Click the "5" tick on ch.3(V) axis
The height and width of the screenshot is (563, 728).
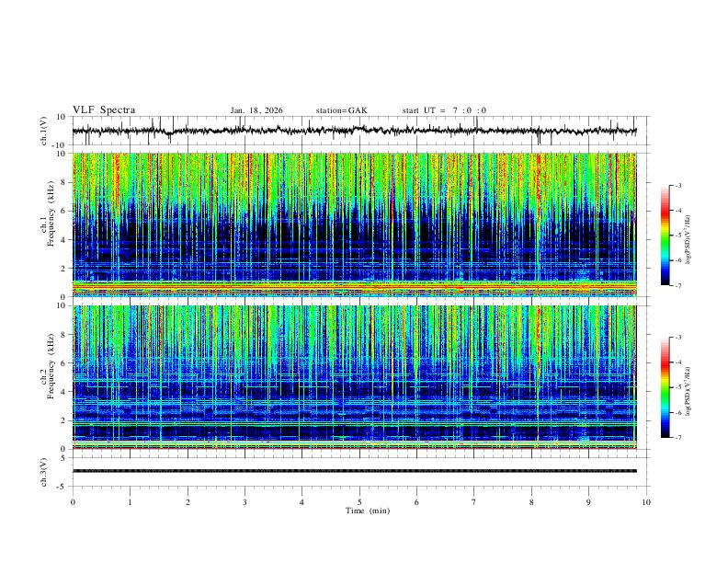pos(63,458)
